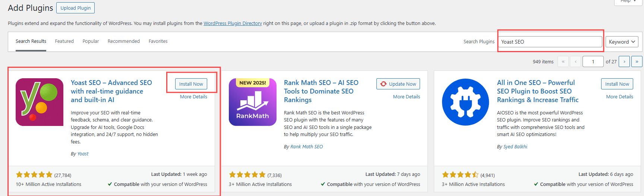644x196 pixels.
Task: Open the All in One SEO title link
Action: tap(538, 91)
